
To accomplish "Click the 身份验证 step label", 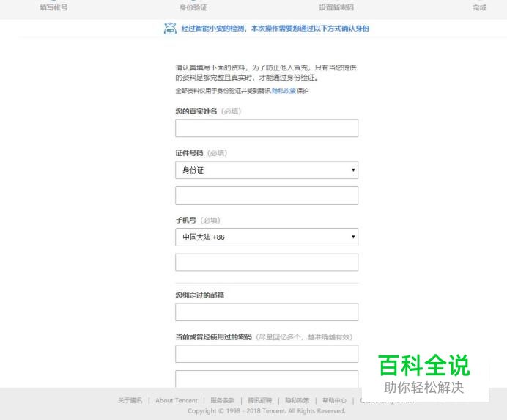I will pyautogui.click(x=193, y=7).
